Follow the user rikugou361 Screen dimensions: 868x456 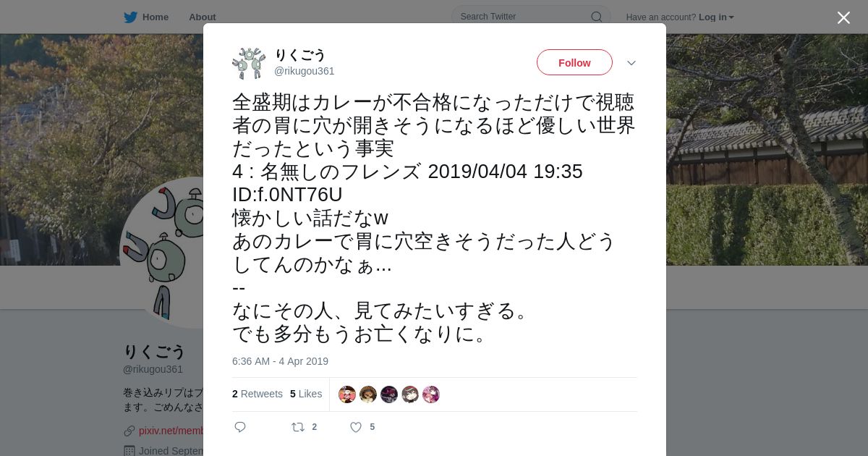tap(574, 62)
